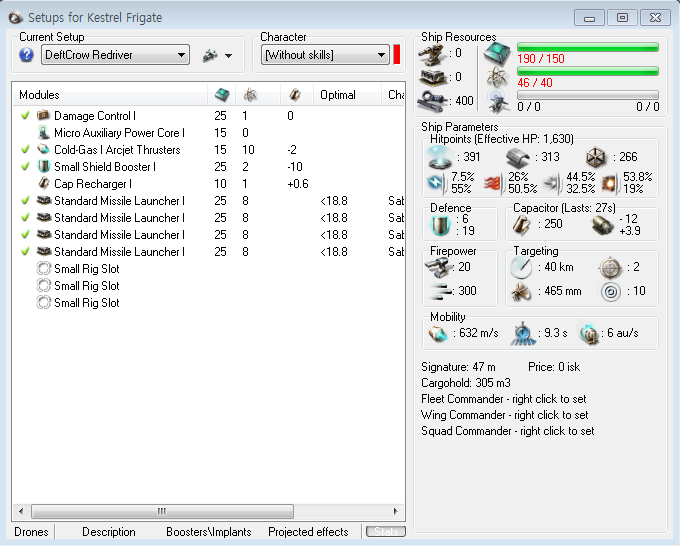
Task: Click the structure hitpoints icon showing 266
Action: [596, 157]
